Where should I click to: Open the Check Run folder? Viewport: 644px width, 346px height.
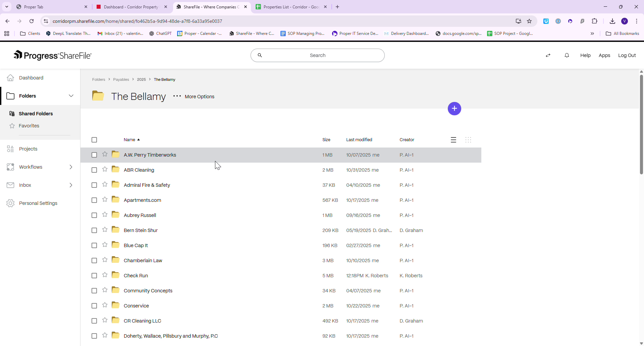(136, 276)
